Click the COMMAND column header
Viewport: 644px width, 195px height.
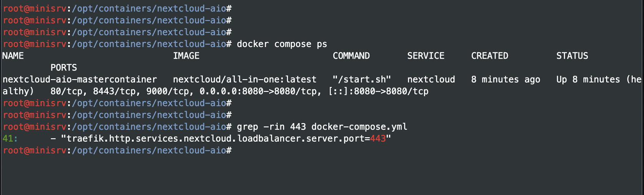(351, 56)
